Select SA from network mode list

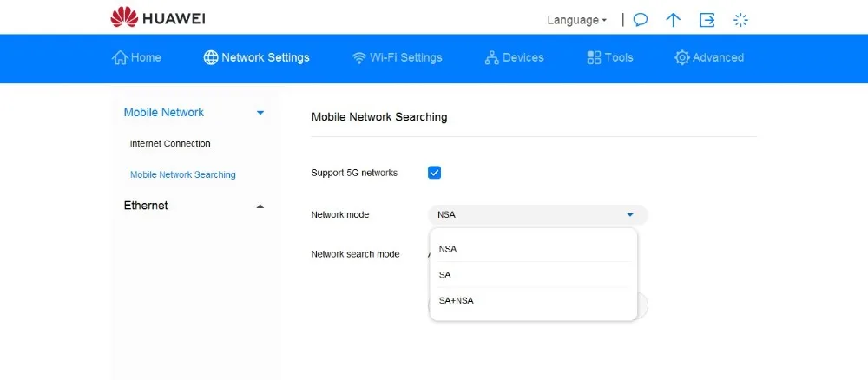click(445, 275)
